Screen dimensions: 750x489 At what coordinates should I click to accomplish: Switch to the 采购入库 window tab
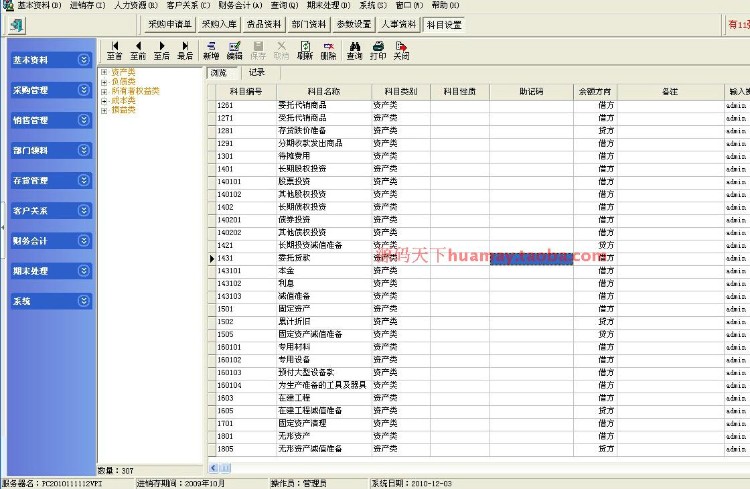click(x=219, y=24)
